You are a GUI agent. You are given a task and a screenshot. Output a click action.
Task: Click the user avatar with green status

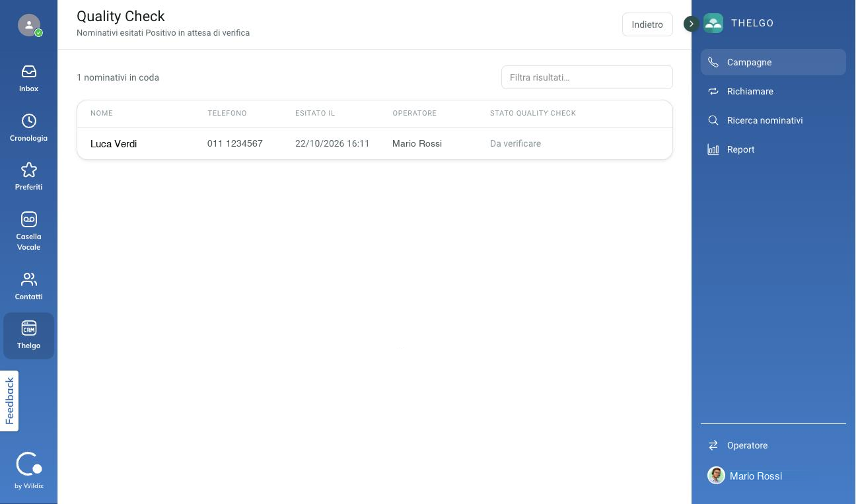[x=29, y=25]
